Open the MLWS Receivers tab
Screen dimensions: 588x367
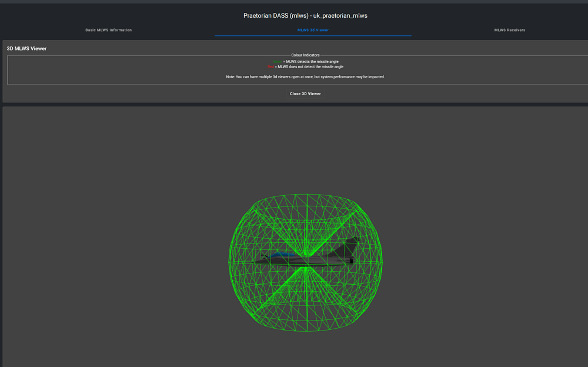point(509,30)
